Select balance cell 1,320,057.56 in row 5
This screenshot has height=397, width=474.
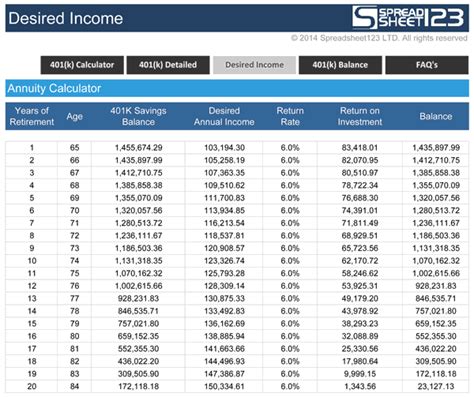[436, 198]
